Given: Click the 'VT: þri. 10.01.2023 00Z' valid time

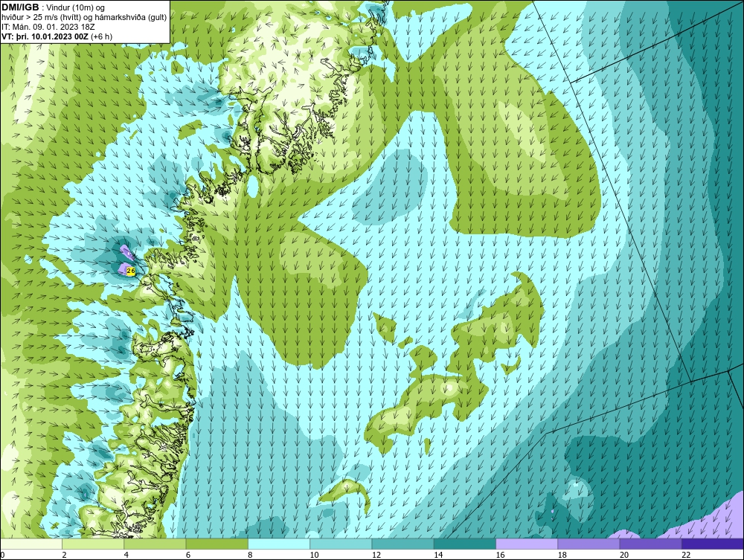Looking at the screenshot, I should [45, 36].
